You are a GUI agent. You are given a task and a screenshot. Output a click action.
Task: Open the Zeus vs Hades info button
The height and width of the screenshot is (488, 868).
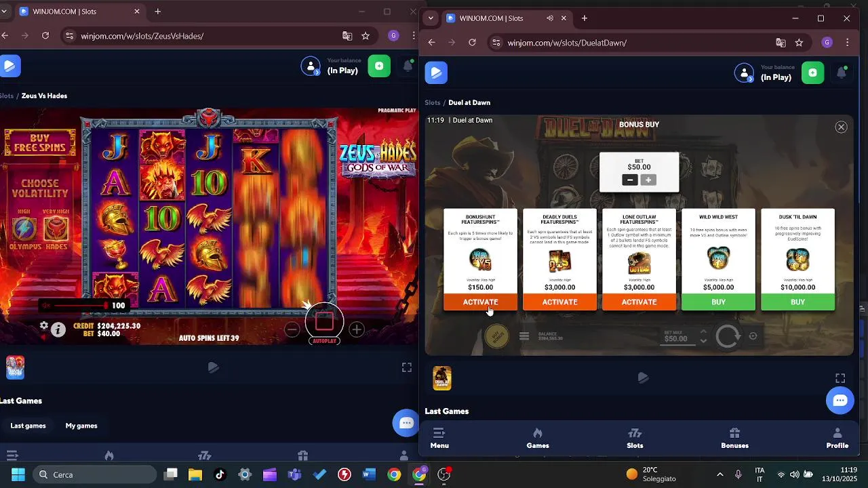(58, 329)
